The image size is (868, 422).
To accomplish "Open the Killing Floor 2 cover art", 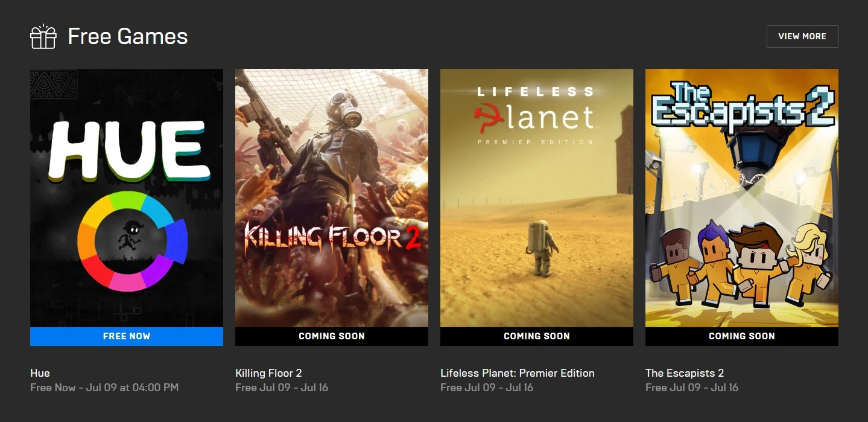I will tap(332, 198).
